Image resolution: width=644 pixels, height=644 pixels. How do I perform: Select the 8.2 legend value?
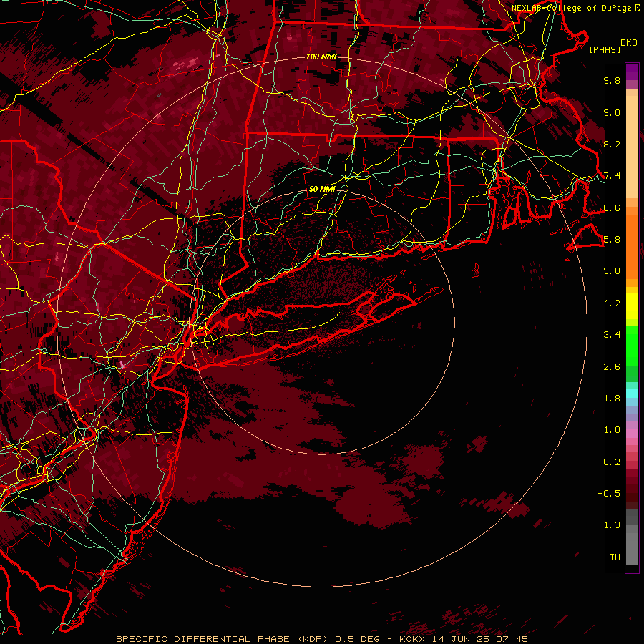[x=612, y=144]
